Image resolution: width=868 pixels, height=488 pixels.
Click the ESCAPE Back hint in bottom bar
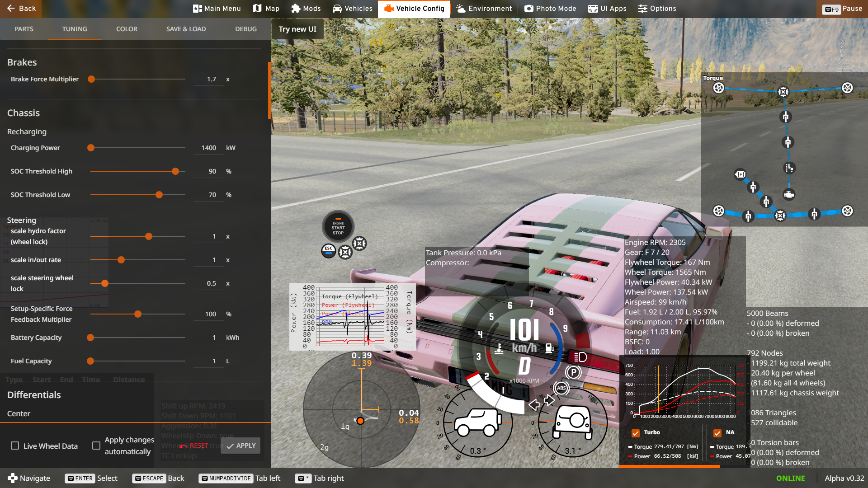pos(158,478)
